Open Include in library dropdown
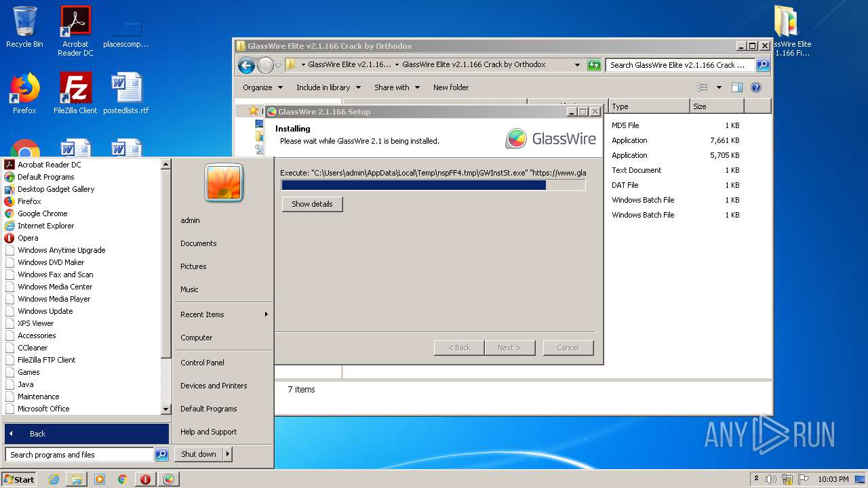868x488 pixels. [328, 87]
